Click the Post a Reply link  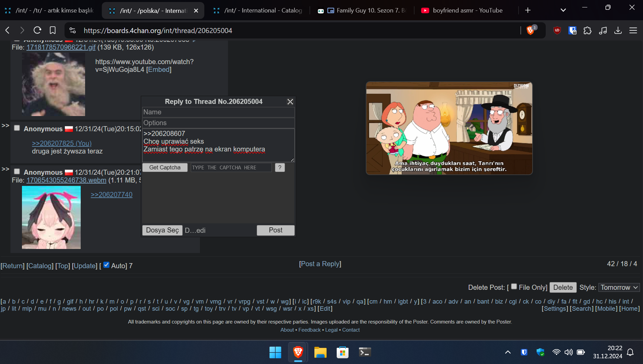[320, 264]
